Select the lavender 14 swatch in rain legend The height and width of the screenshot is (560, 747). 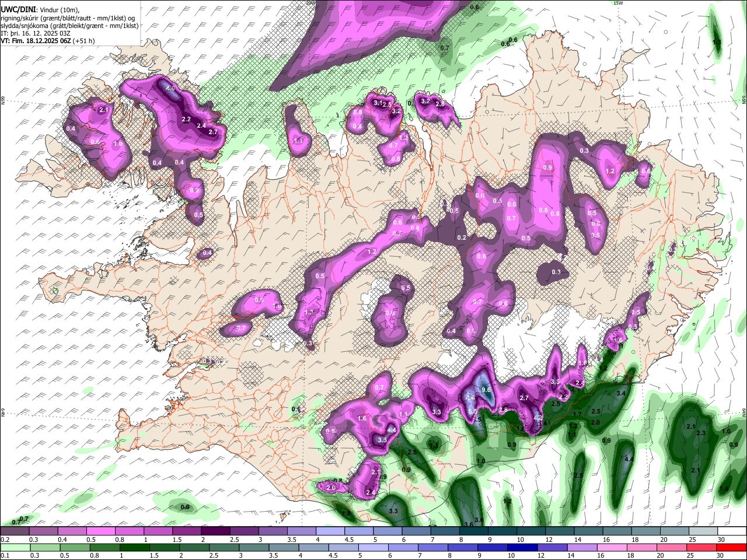click(582, 548)
